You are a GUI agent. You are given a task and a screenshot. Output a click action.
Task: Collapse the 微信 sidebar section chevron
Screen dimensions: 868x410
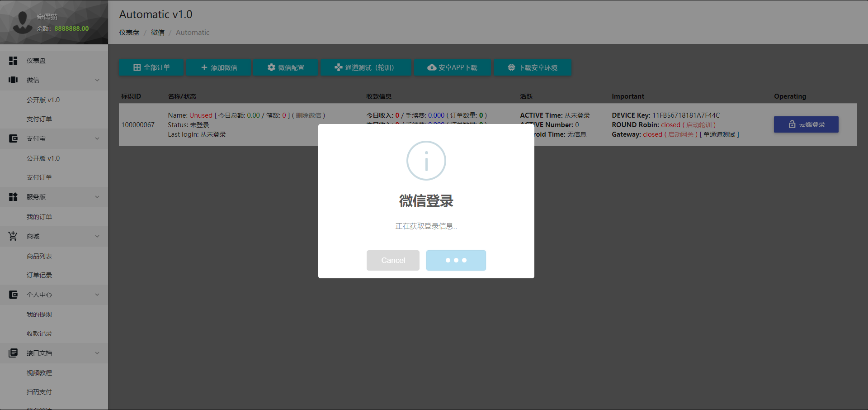click(x=97, y=80)
